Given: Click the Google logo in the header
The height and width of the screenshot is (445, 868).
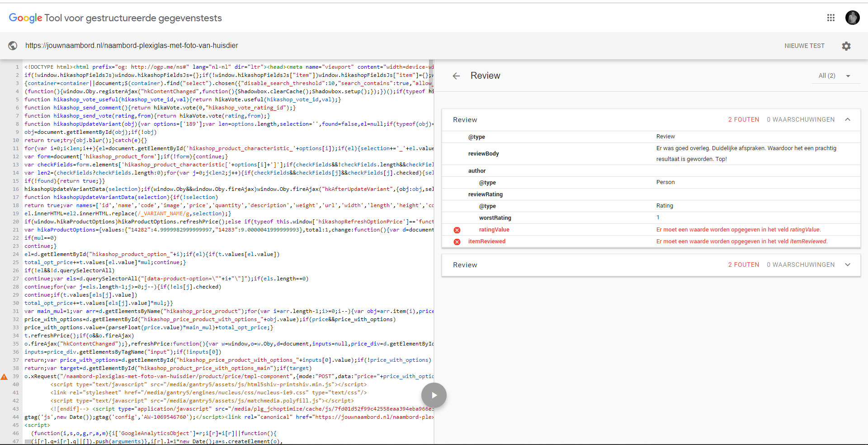Looking at the screenshot, I should click(x=25, y=18).
